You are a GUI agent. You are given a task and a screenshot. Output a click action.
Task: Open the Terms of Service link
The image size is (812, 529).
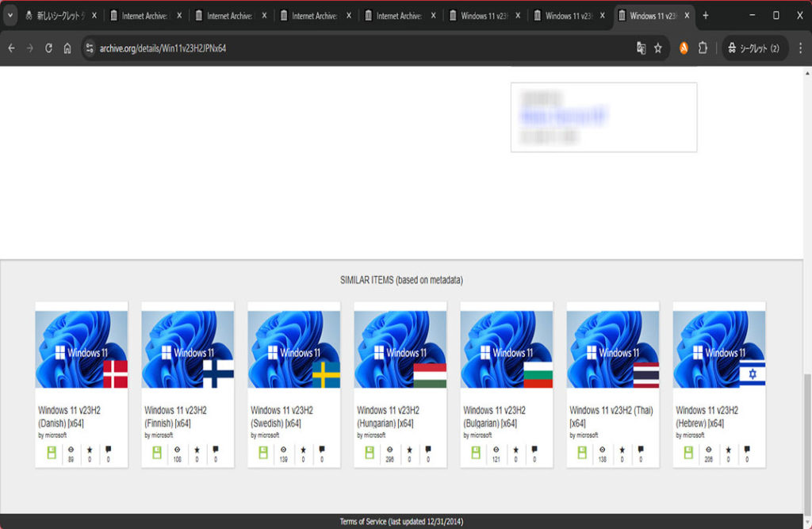pyautogui.click(x=401, y=522)
